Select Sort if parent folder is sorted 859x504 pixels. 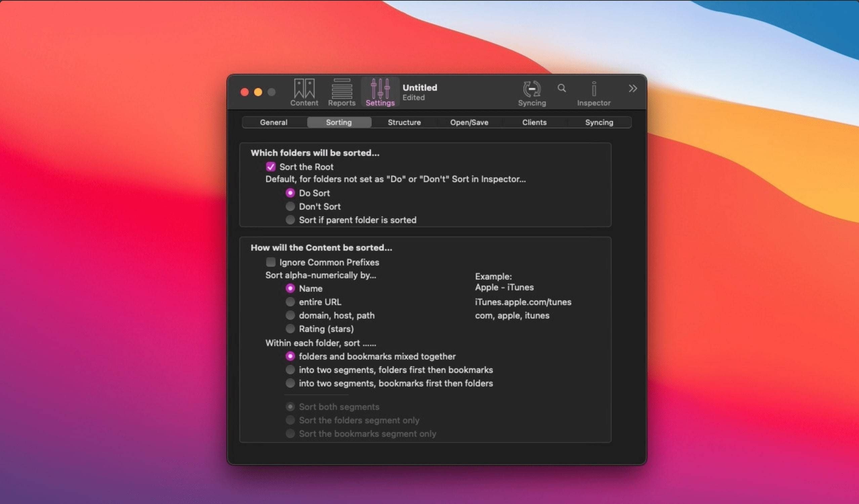tap(290, 220)
